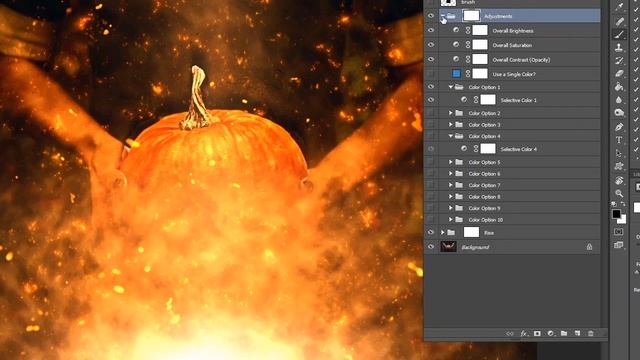The width and height of the screenshot is (640, 360).
Task: Hide the Base group
Action: tap(431, 232)
